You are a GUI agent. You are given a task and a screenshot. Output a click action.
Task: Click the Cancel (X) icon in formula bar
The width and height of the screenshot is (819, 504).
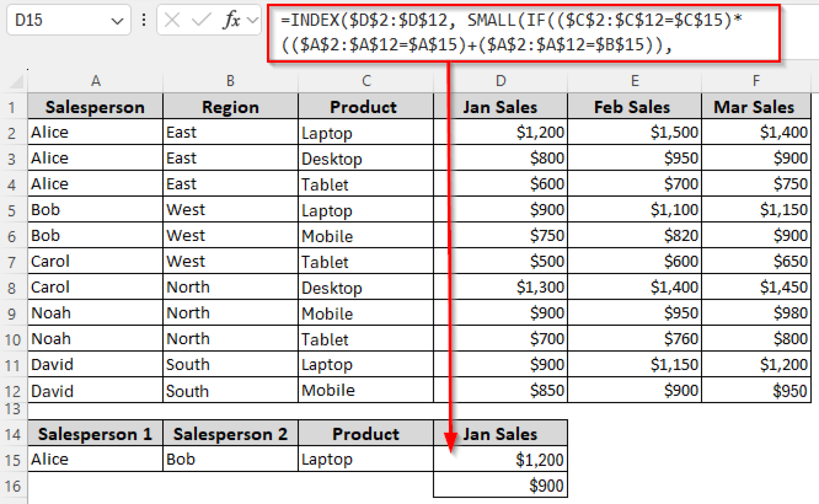click(171, 20)
